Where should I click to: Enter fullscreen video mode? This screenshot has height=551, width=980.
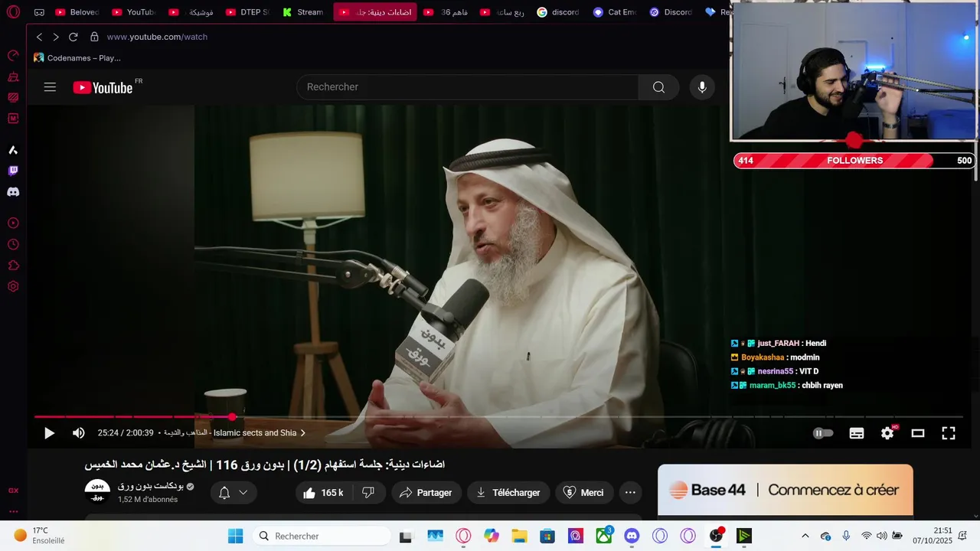[x=949, y=433]
